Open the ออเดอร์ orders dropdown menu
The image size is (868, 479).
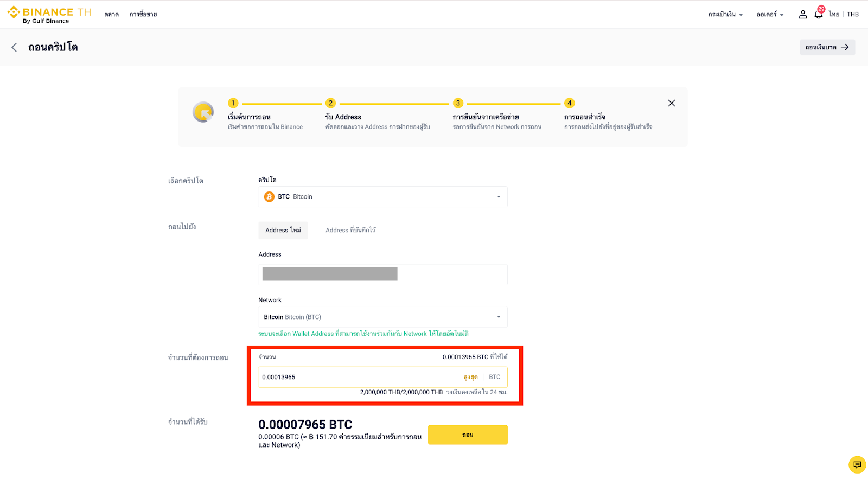coord(770,15)
